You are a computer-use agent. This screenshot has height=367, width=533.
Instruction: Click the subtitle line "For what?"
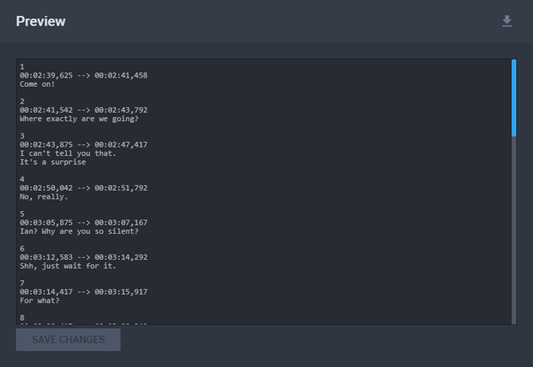[x=39, y=301]
